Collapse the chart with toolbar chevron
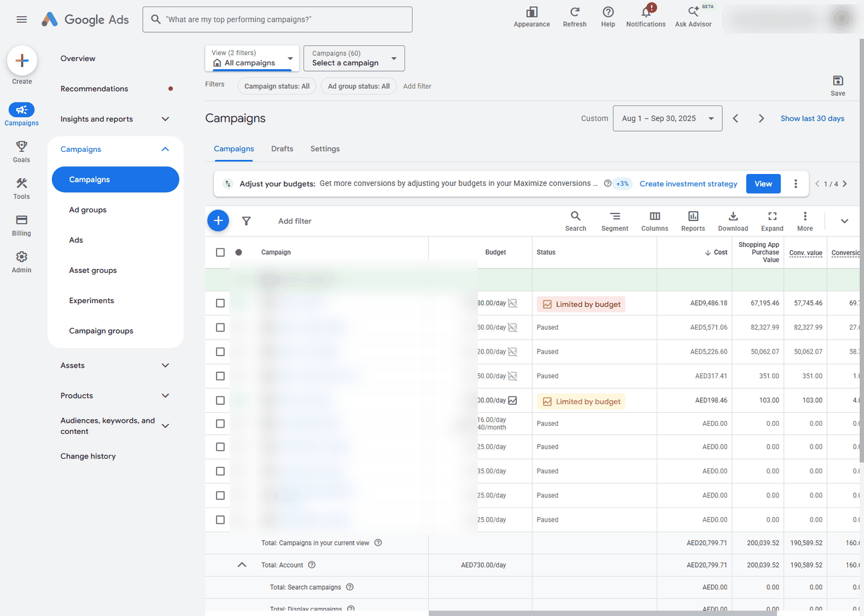This screenshot has width=864, height=616. [844, 221]
